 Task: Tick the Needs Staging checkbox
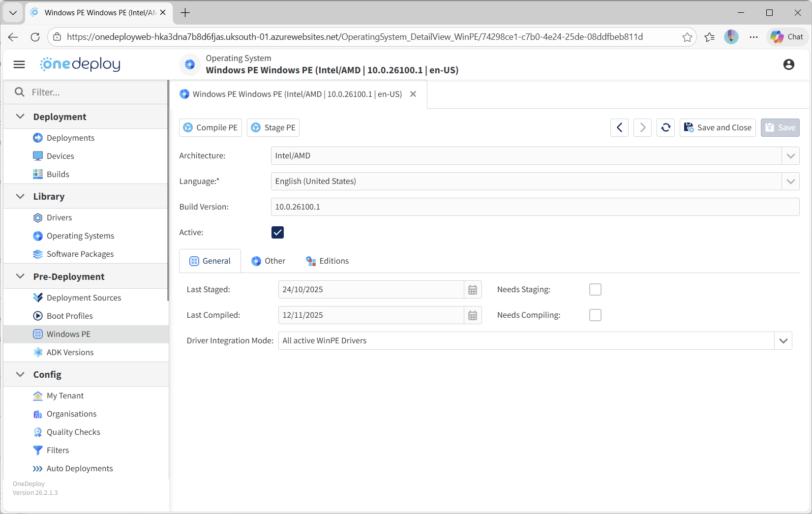pyautogui.click(x=595, y=290)
